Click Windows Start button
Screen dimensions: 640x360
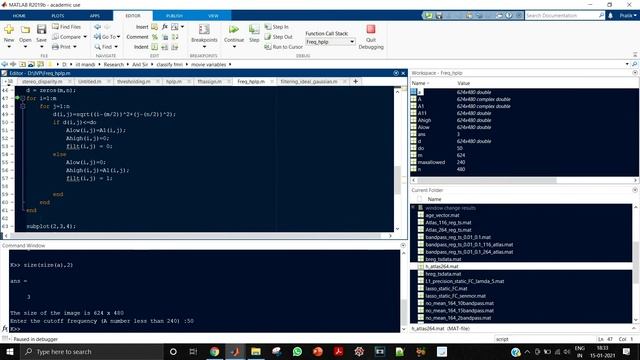pos(10,351)
